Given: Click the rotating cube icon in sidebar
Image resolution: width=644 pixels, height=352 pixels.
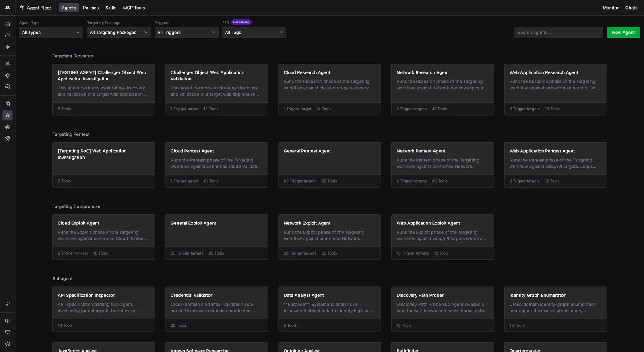Looking at the screenshot, I should [x=8, y=75].
